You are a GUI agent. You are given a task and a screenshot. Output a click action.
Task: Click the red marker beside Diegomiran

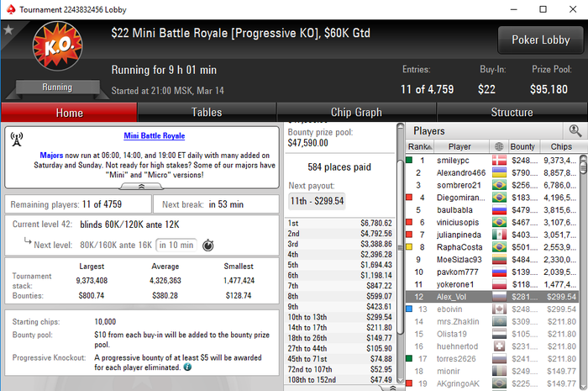point(409,197)
